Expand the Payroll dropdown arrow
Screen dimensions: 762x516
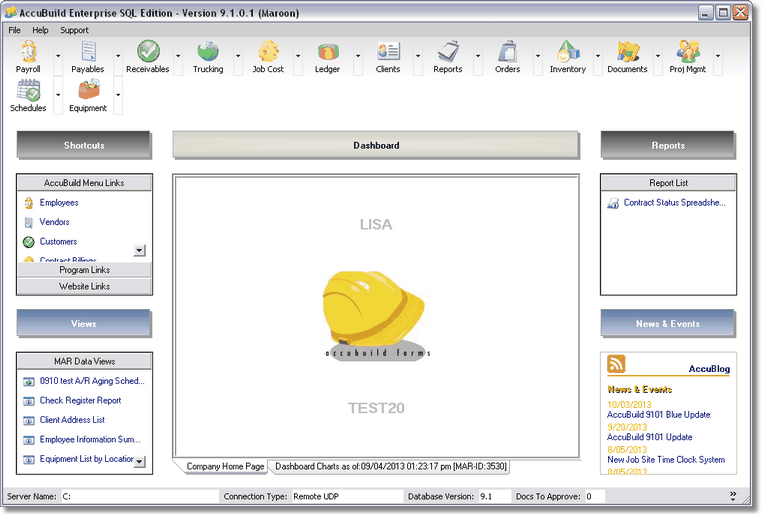(x=58, y=56)
